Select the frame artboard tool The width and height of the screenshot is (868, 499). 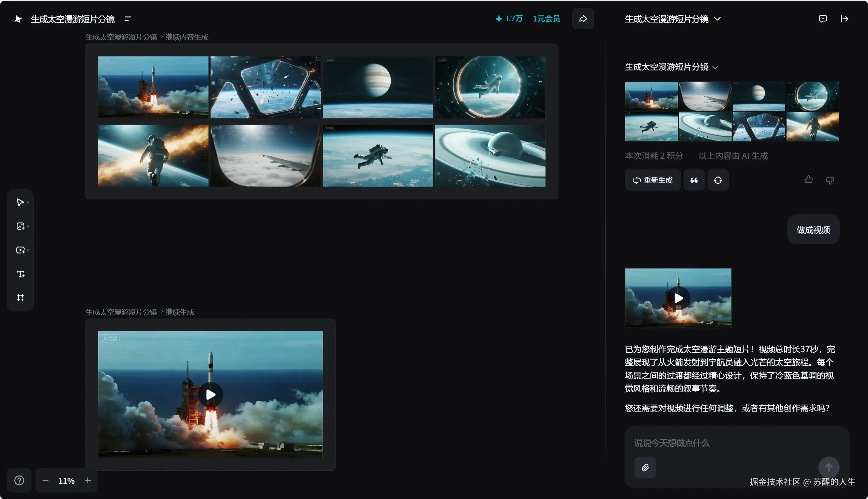coord(20,298)
